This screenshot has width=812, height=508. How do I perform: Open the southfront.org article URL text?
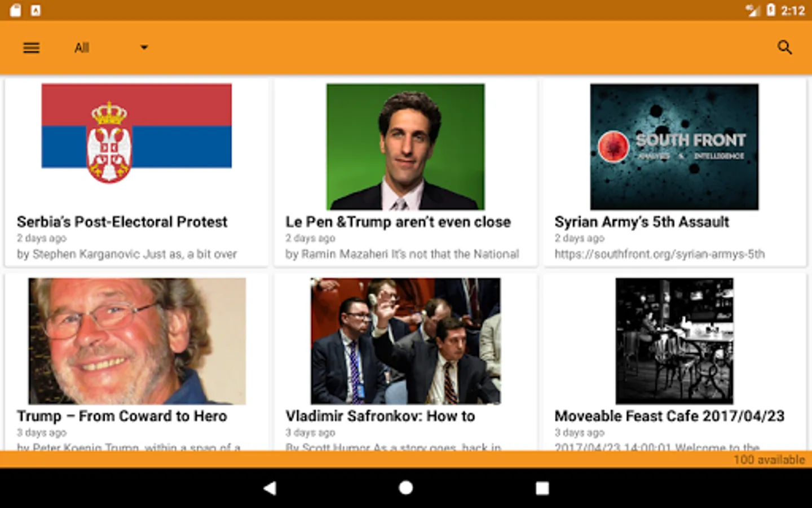point(660,254)
